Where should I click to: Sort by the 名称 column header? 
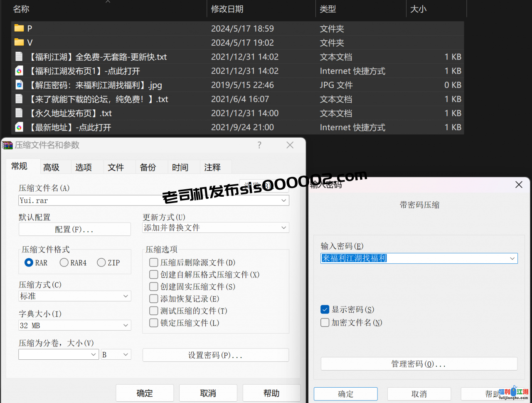[x=21, y=9]
